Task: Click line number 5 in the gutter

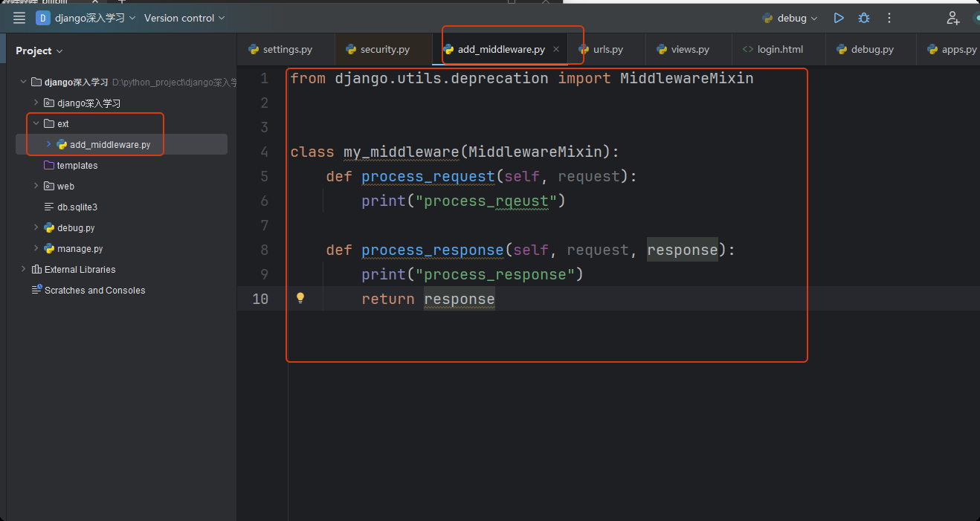Action: click(265, 176)
